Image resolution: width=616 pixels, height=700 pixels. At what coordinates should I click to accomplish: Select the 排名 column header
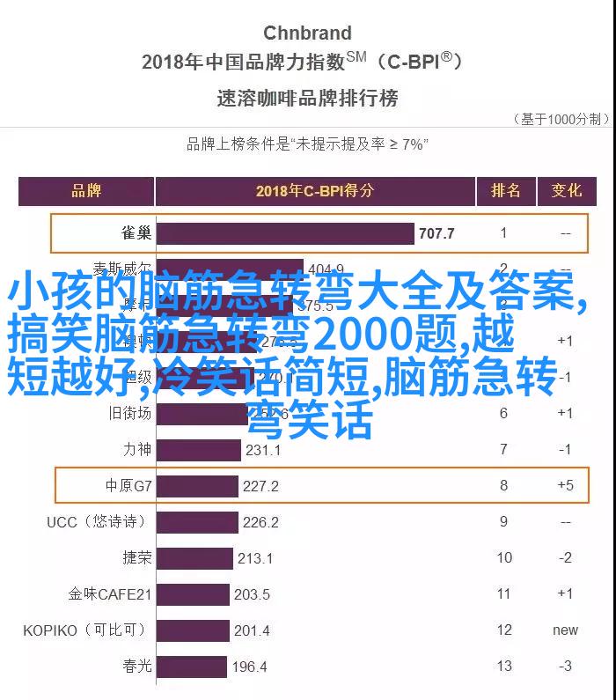pos(504,191)
